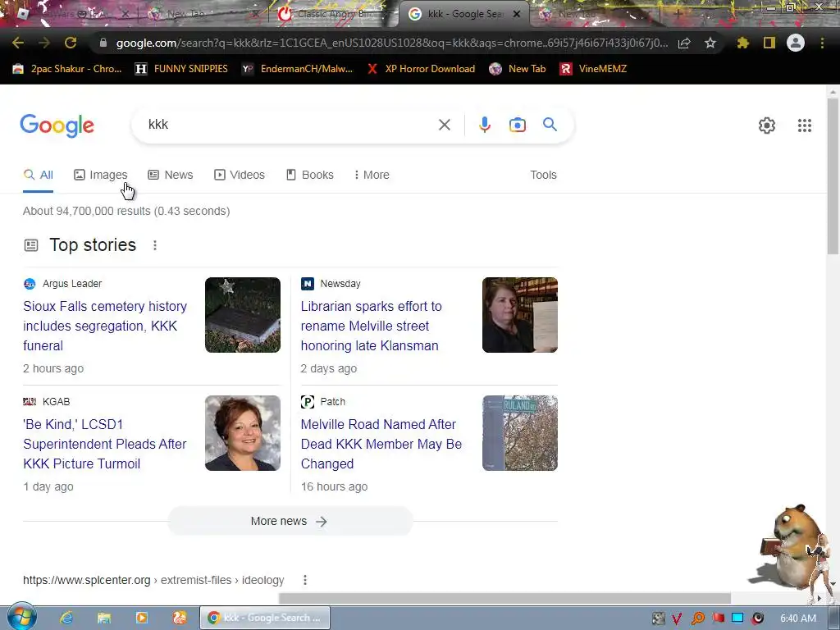Click the gravestone thumbnail for Argus Leader
Viewport: 840px width, 630px height.
(x=243, y=315)
